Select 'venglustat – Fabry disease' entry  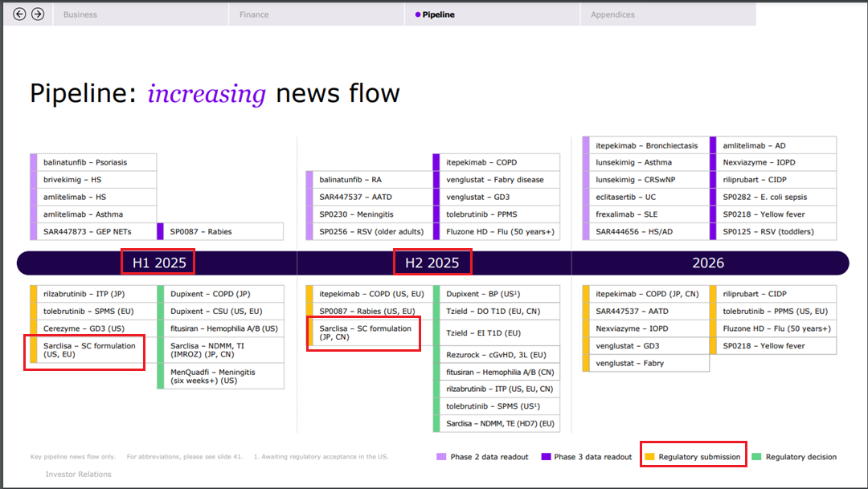tap(496, 180)
